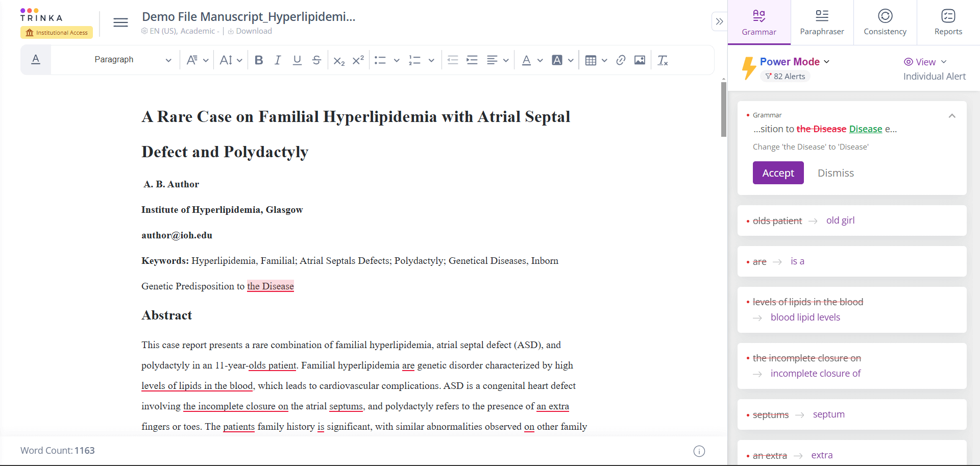Dismiss the 'the Disease' suggestion
The image size is (980, 466).
tap(836, 173)
